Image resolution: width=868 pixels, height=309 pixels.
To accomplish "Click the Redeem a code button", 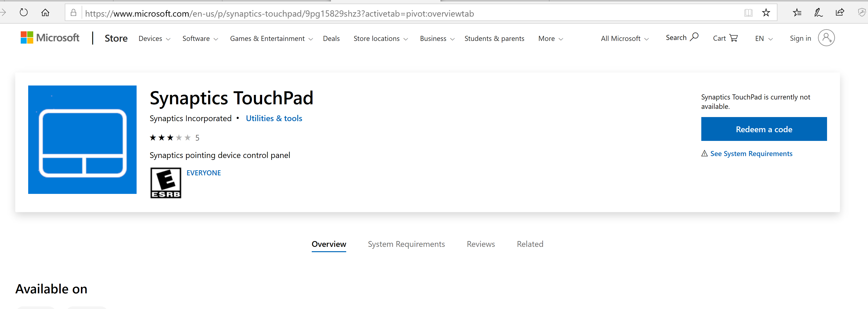I will click(764, 129).
